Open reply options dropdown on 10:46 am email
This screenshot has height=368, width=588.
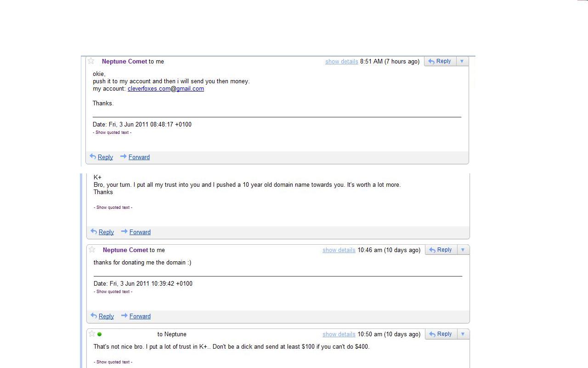point(463,250)
